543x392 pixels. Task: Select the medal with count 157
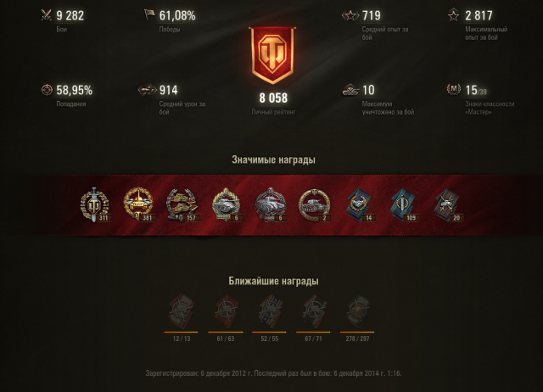[x=182, y=204]
